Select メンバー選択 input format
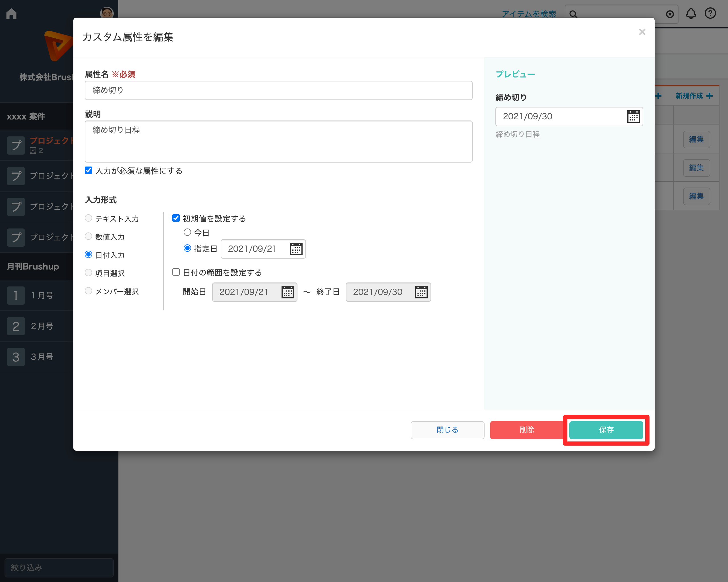 88,291
